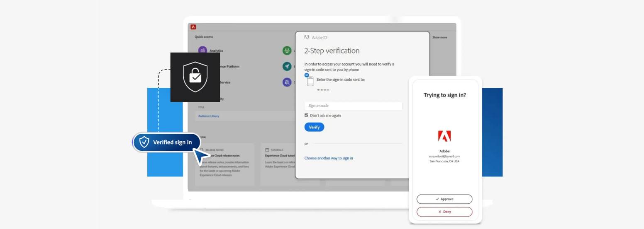Click the purple magnifier icon in Quick access
644x229 pixels.
pyautogui.click(x=287, y=82)
